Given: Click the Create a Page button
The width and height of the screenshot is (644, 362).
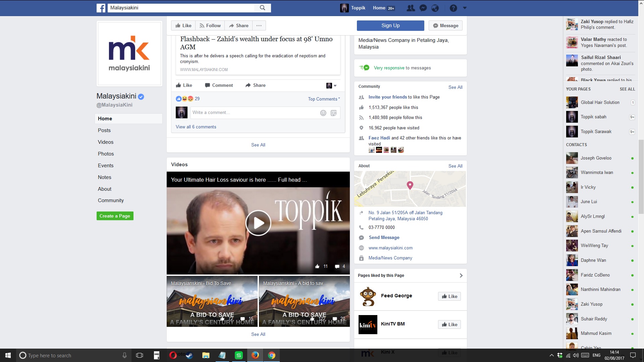Looking at the screenshot, I should [x=115, y=216].
